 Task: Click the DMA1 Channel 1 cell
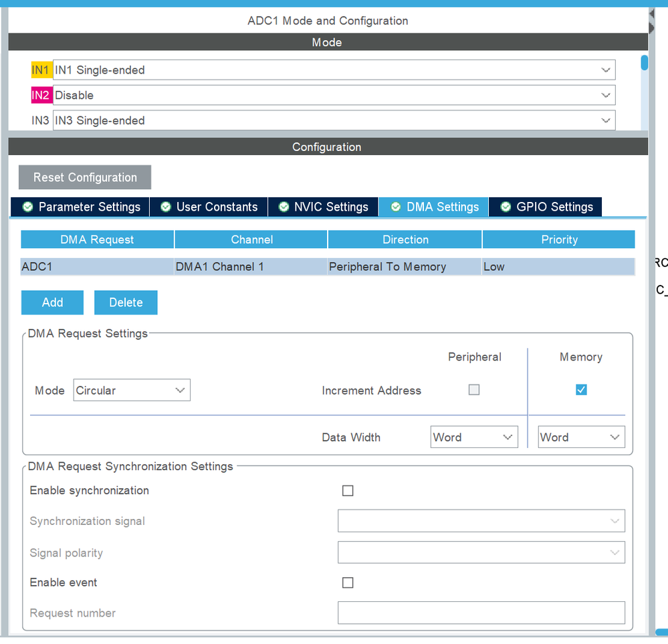[251, 267]
